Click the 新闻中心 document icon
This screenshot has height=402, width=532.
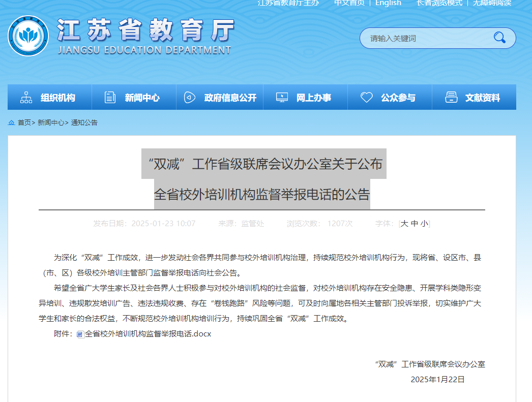(110, 98)
